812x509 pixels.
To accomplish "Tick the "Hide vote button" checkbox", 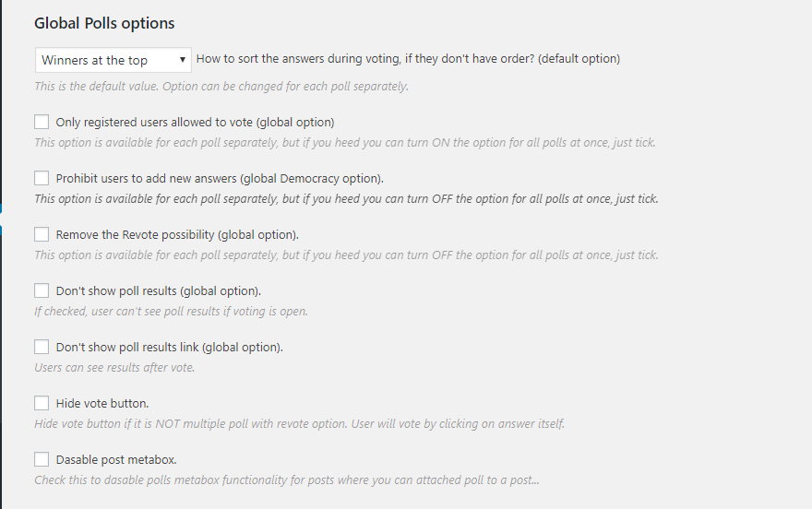I will coord(42,403).
